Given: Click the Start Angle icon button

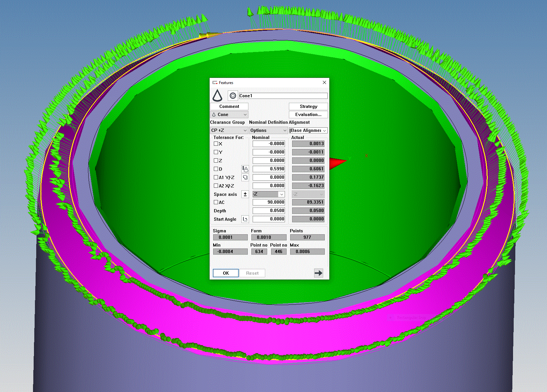Looking at the screenshot, I should (245, 219).
